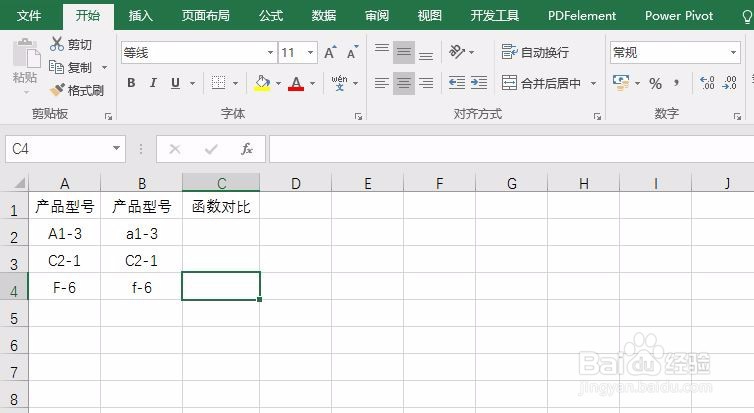Switch to the 页面布局 tab
Screen dimensions: 754x413
[205, 16]
